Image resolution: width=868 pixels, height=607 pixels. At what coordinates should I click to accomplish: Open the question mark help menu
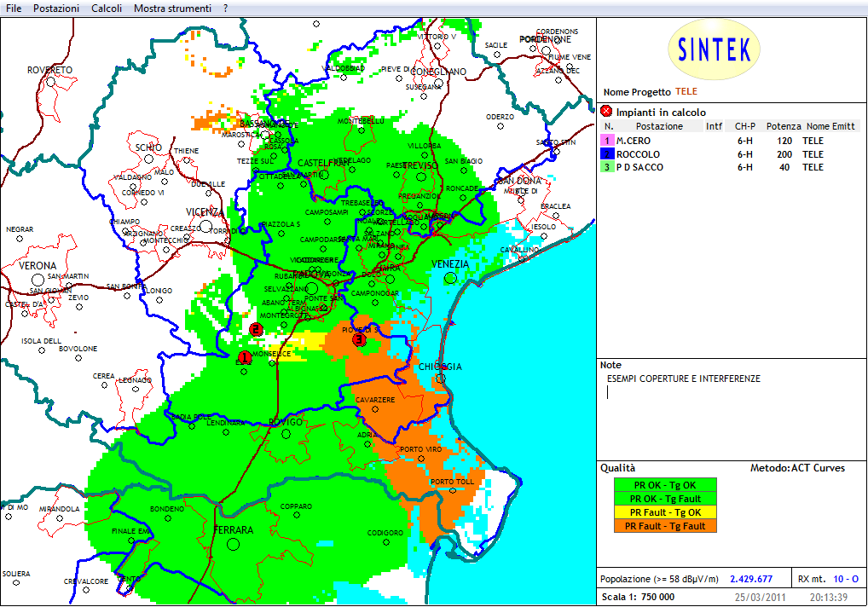225,8
